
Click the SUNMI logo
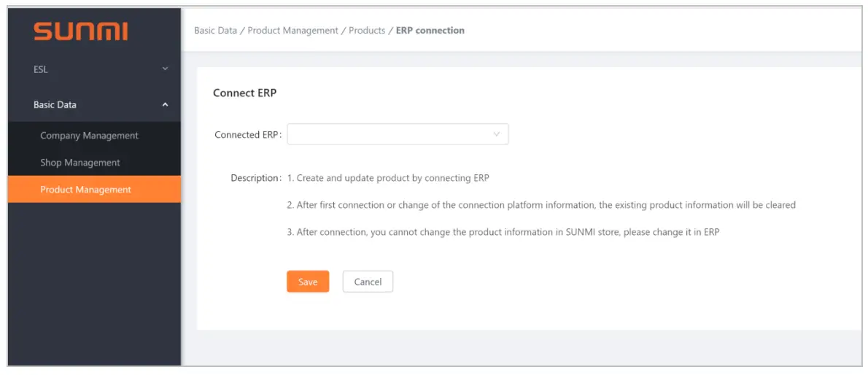pos(80,31)
